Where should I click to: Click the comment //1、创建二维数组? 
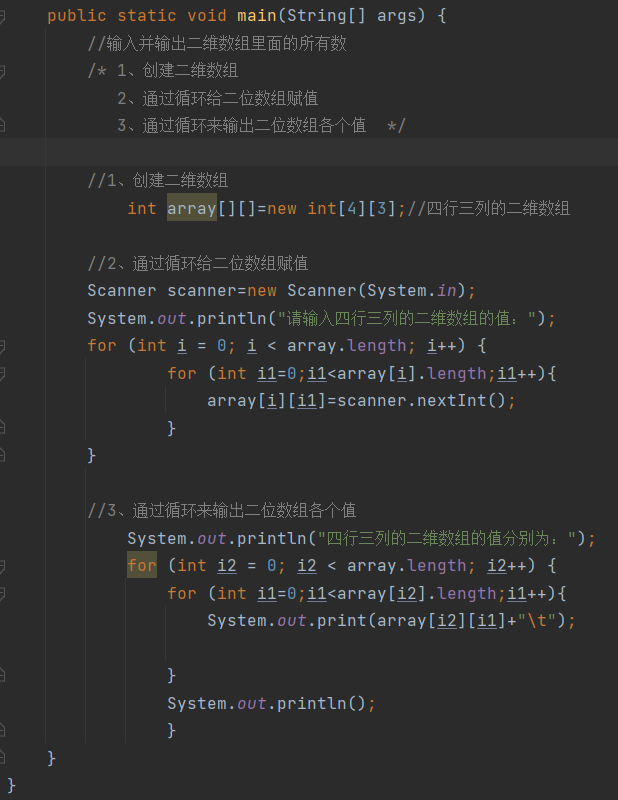coord(158,180)
